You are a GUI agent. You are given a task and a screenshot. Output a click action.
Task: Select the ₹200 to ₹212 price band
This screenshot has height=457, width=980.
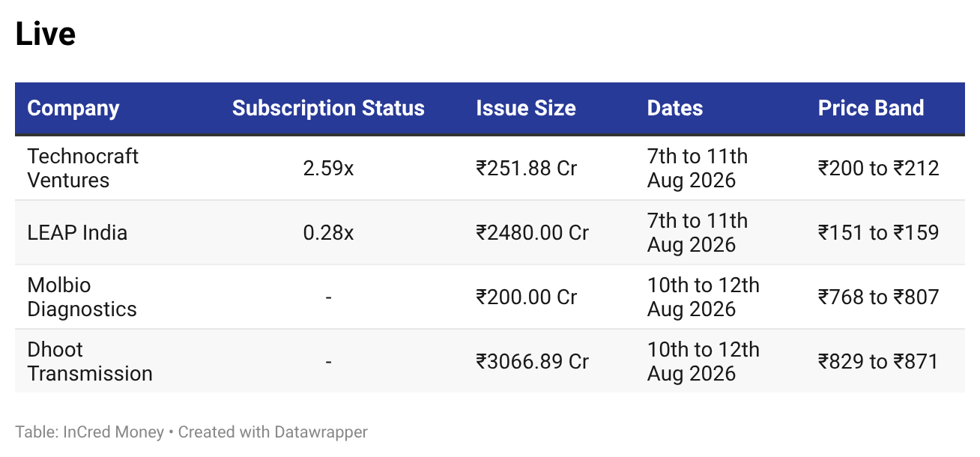tap(878, 168)
